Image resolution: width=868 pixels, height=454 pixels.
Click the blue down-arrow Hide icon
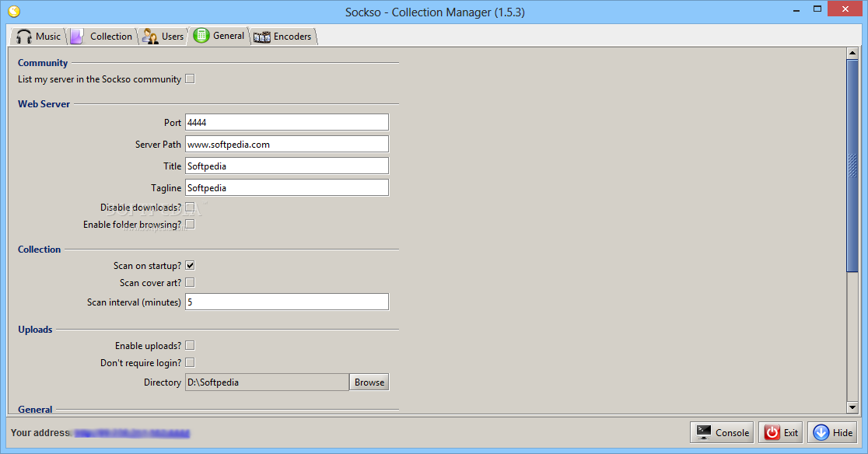(821, 432)
